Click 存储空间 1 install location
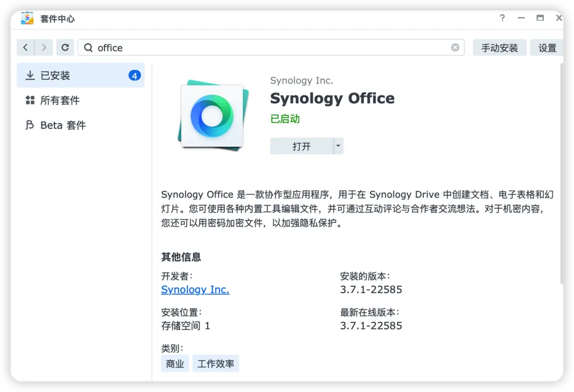This screenshot has height=392, width=574. pyautogui.click(x=185, y=326)
